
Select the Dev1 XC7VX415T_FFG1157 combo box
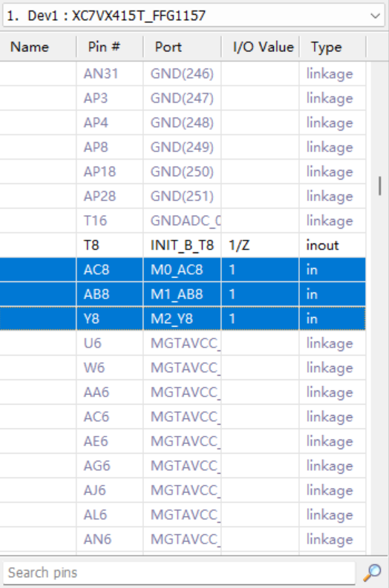coord(194,16)
